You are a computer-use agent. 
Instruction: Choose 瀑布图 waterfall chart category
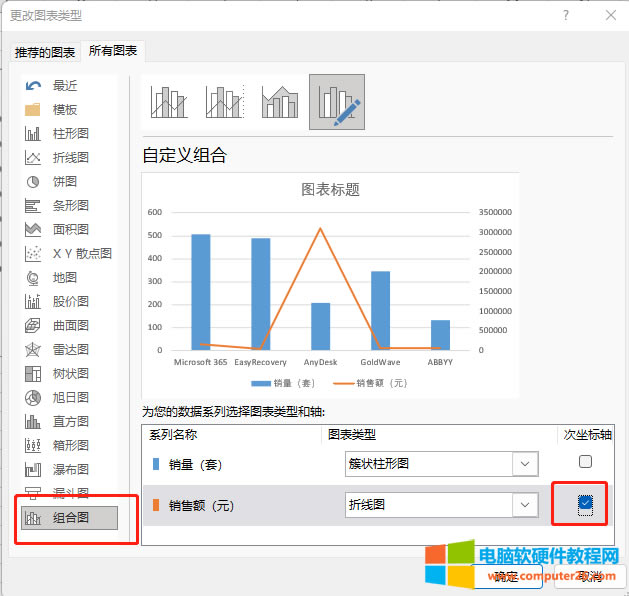coord(70,469)
